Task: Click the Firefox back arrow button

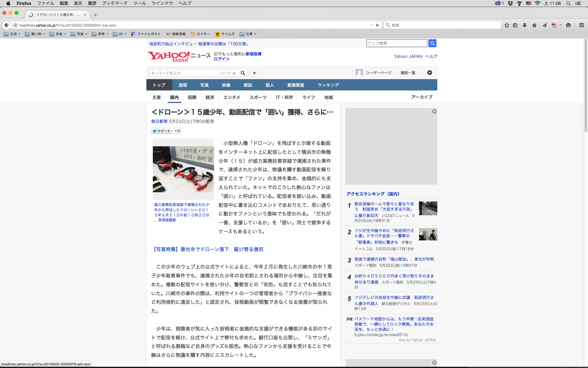Action: pos(6,25)
